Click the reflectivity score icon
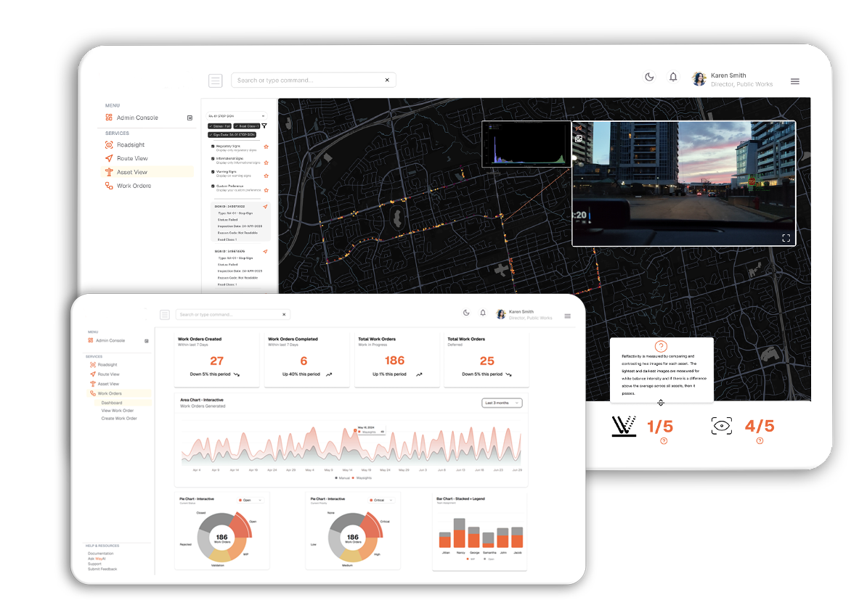The width and height of the screenshot is (867, 616). [x=624, y=426]
